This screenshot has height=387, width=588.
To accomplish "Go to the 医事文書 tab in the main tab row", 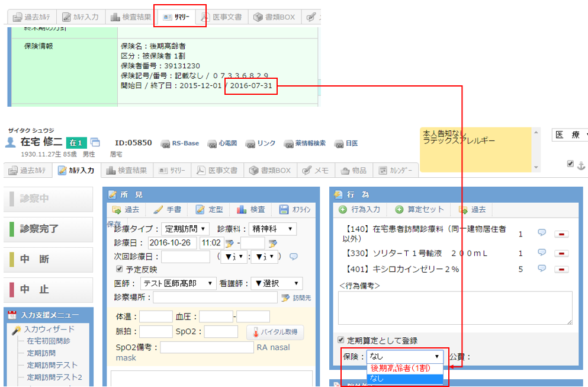I will point(217,171).
